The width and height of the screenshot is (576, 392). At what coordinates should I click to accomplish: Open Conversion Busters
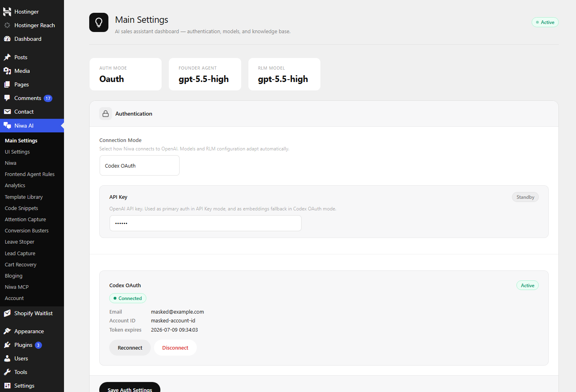(26, 230)
